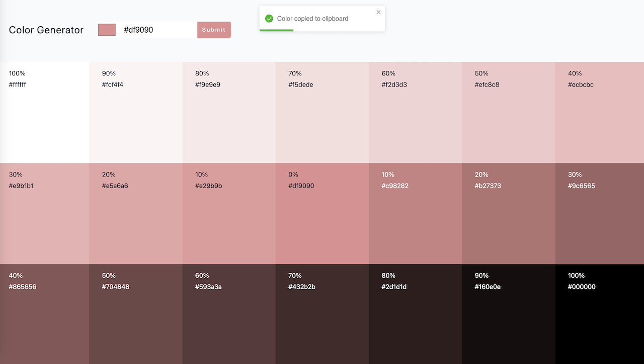Screen dimensions: 644x364
Task: Copy the base color #df9090 tile
Action: (x=322, y=213)
